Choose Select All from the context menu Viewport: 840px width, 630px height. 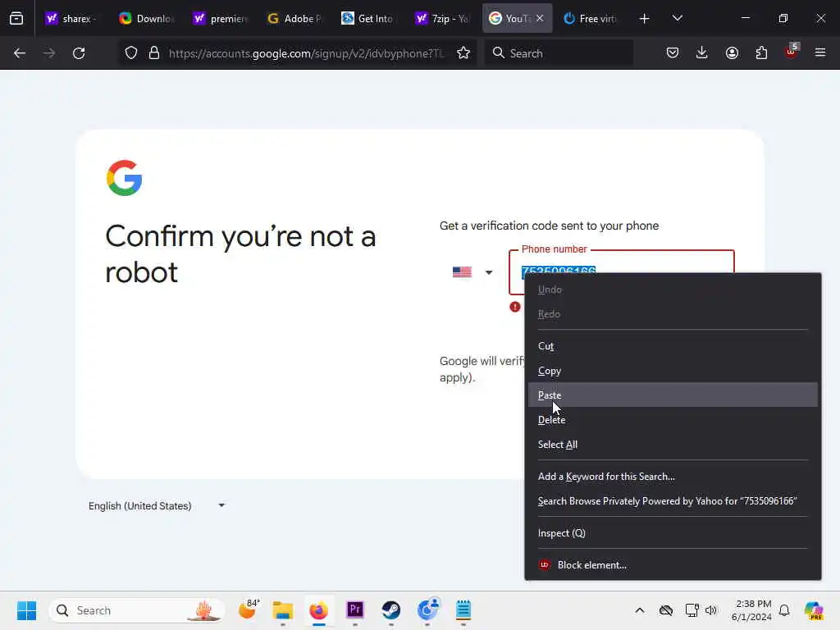pos(673,444)
